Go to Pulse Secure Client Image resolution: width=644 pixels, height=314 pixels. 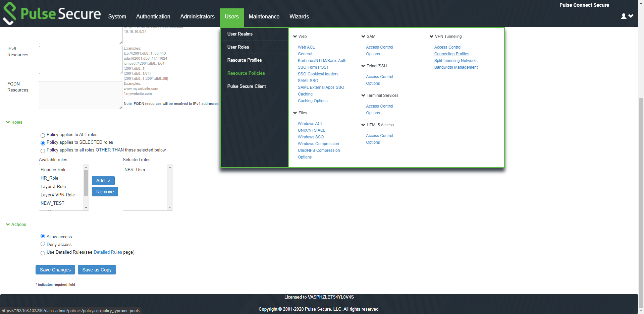[254, 86]
